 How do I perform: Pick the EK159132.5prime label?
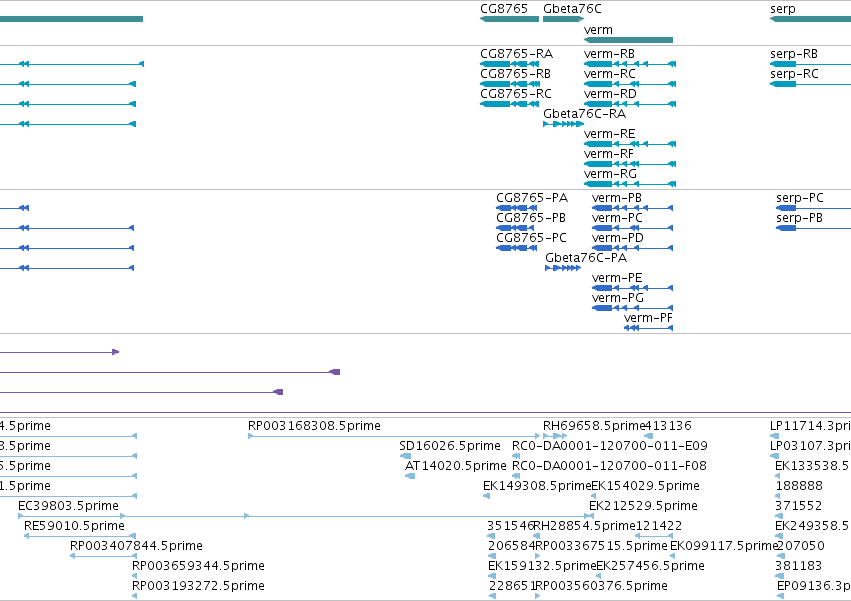click(542, 566)
